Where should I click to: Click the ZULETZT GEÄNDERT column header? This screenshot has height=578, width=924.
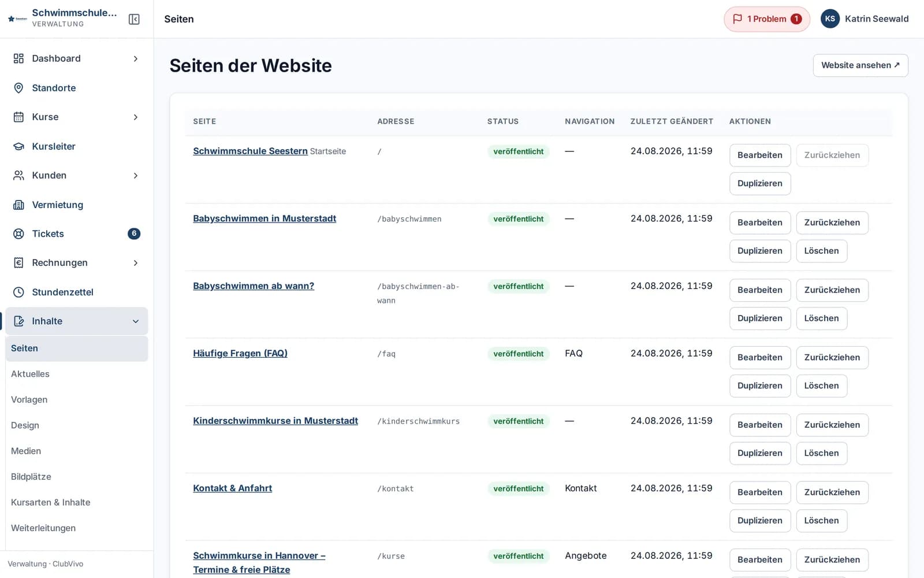(672, 121)
